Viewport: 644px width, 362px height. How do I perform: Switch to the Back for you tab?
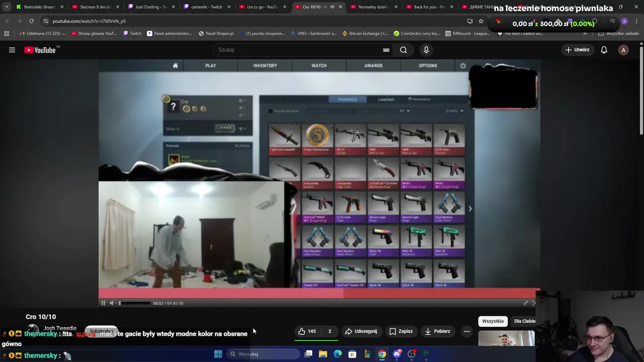[429, 7]
